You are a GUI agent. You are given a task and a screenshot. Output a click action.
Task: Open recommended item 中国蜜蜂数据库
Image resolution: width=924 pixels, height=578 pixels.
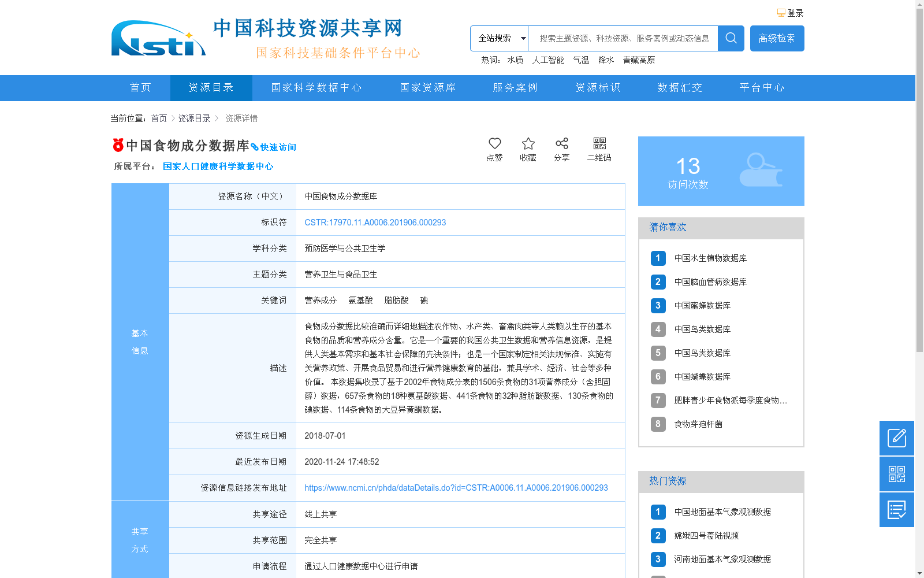(x=702, y=306)
